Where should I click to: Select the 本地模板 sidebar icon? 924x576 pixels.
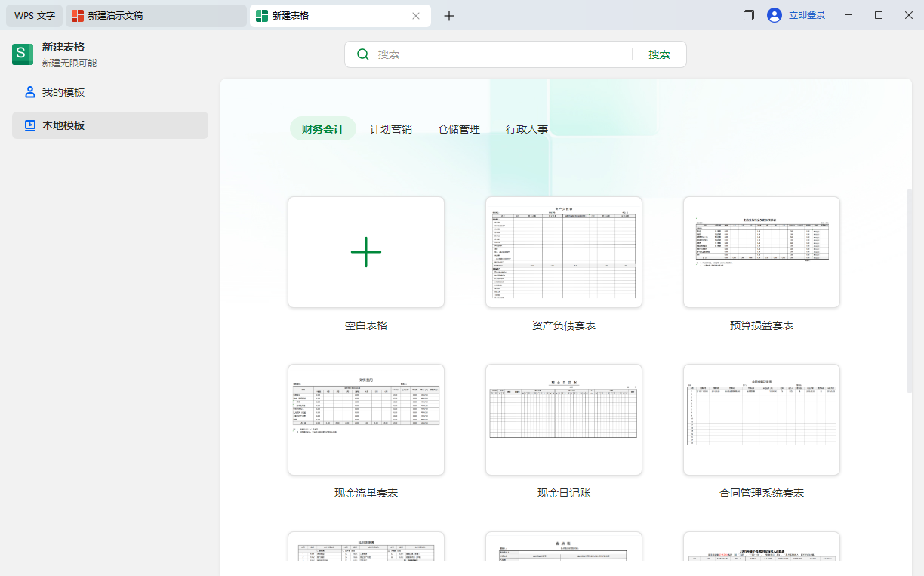[31, 125]
